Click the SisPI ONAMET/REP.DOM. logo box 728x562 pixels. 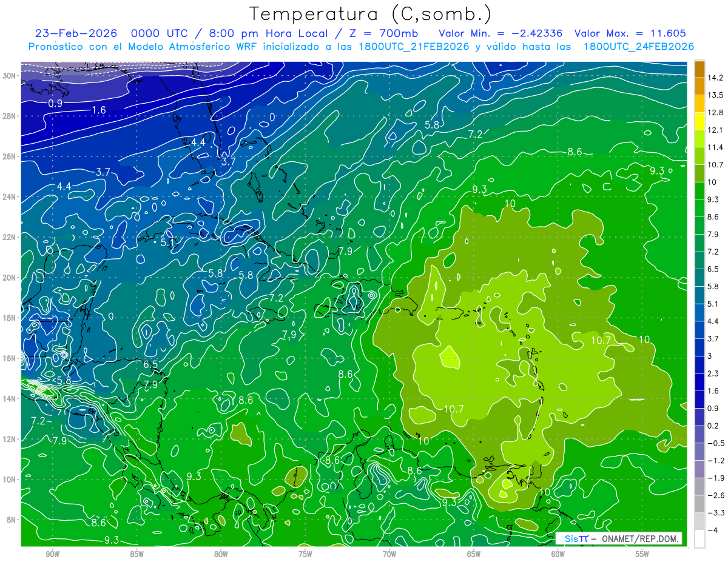(619, 538)
